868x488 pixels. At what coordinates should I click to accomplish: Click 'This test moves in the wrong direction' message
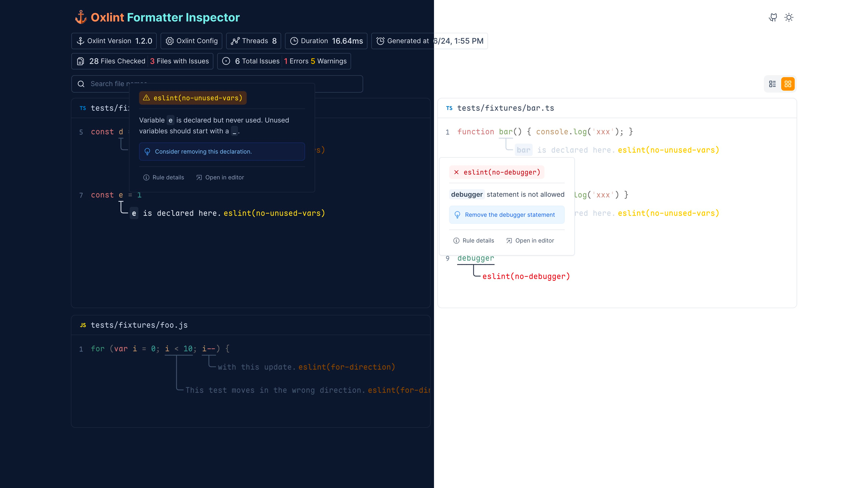(x=275, y=390)
